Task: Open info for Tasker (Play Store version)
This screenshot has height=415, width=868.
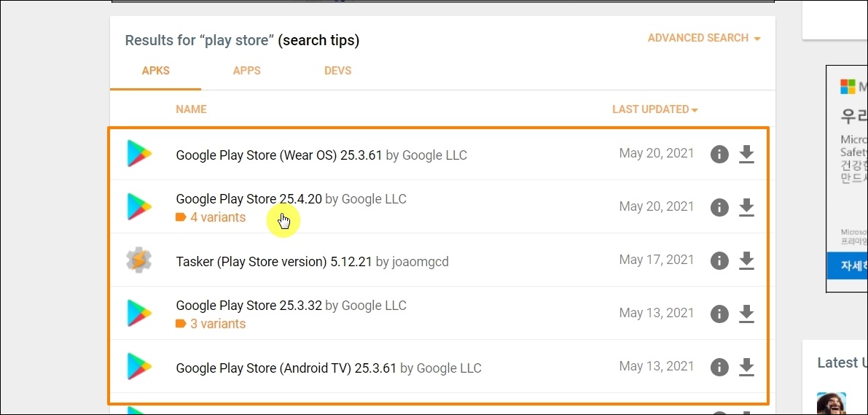Action: point(719,260)
